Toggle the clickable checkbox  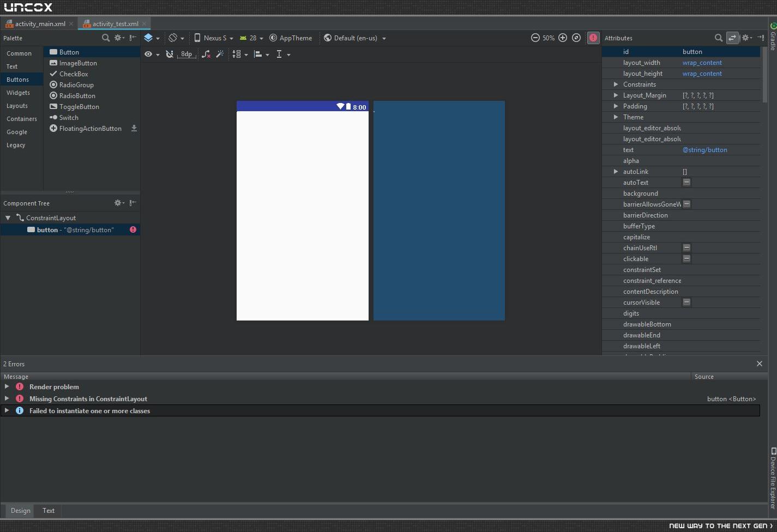tap(686, 258)
